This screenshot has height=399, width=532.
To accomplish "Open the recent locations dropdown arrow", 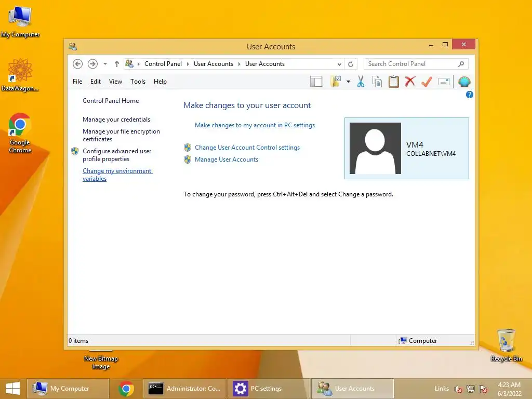I will click(105, 64).
